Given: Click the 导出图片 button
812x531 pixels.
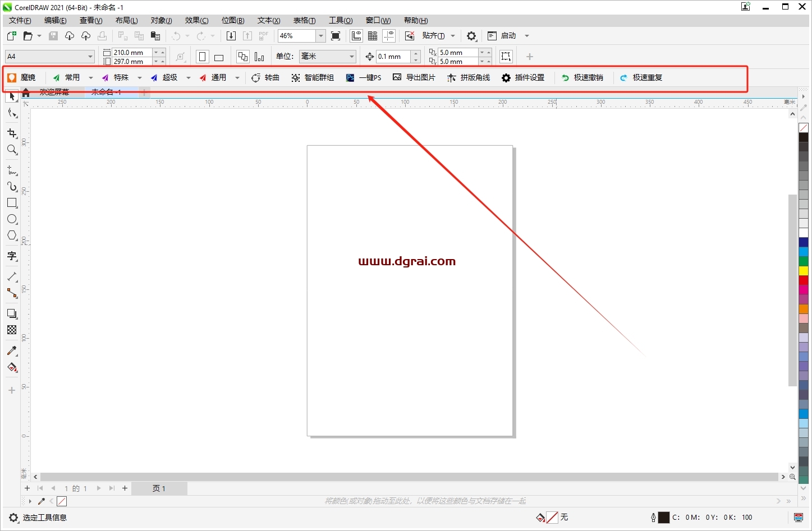Looking at the screenshot, I should (414, 78).
